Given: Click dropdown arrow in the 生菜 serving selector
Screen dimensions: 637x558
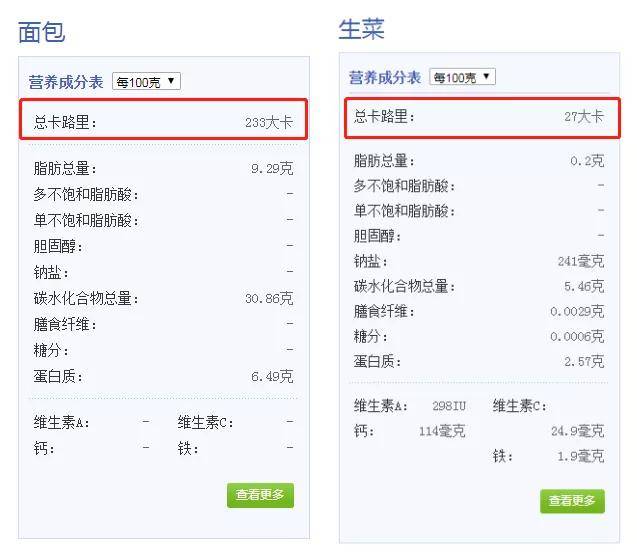Looking at the screenshot, I should (x=486, y=76).
